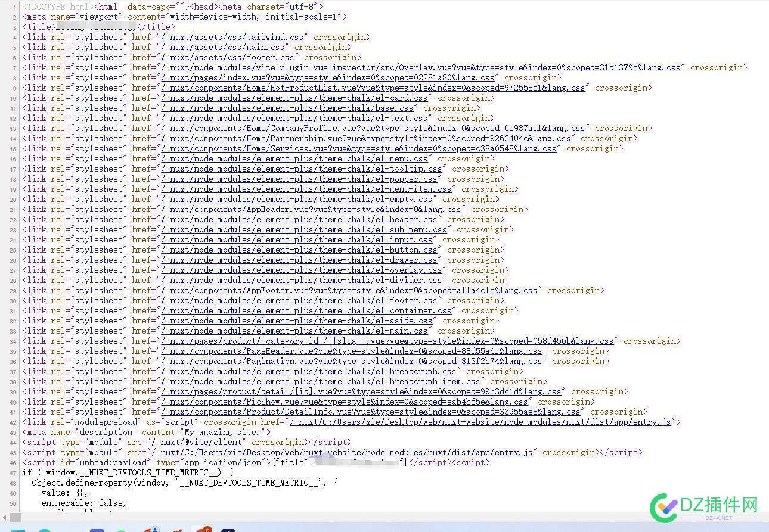
Task: Open the vite-plugin-vue-inspector Overlay.vue link
Action: 421,67
